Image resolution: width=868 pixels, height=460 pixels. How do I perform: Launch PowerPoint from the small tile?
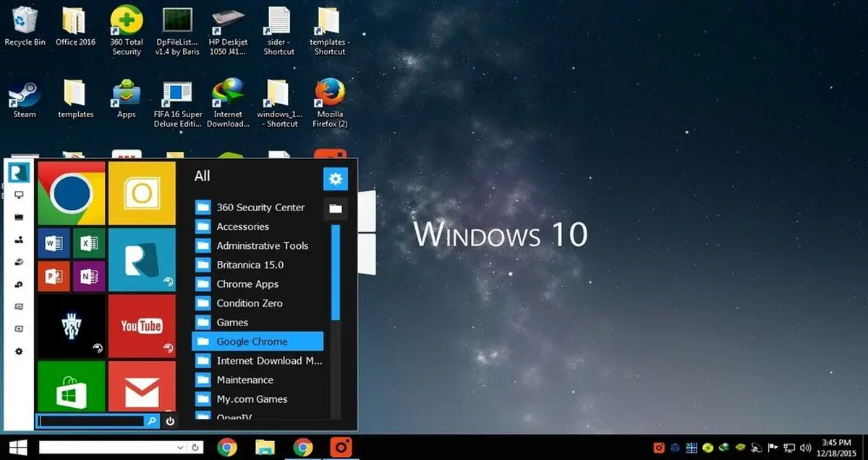pos(54,276)
